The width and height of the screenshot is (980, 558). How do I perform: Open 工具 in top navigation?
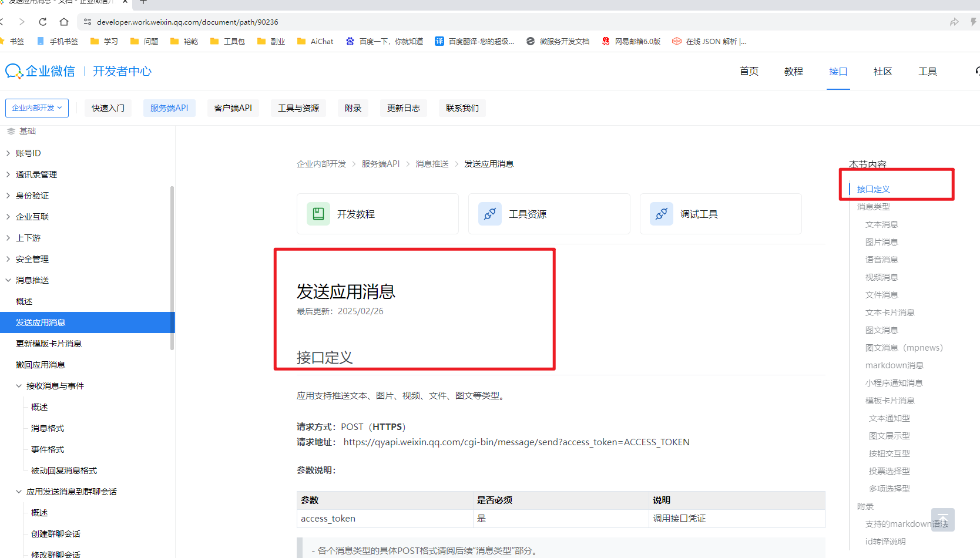pos(928,71)
